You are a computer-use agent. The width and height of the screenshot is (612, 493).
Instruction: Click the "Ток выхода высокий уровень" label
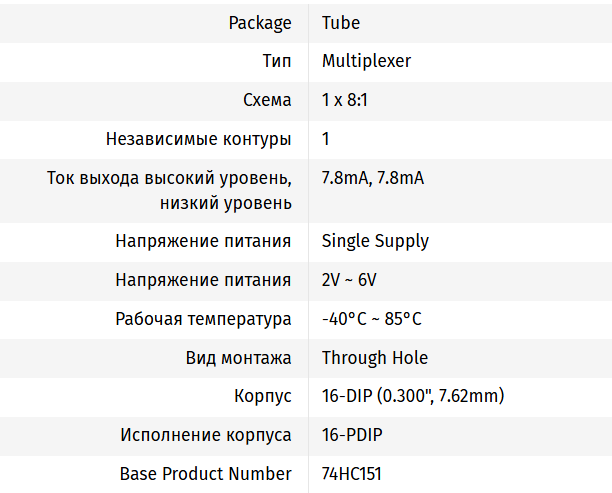[169, 178]
